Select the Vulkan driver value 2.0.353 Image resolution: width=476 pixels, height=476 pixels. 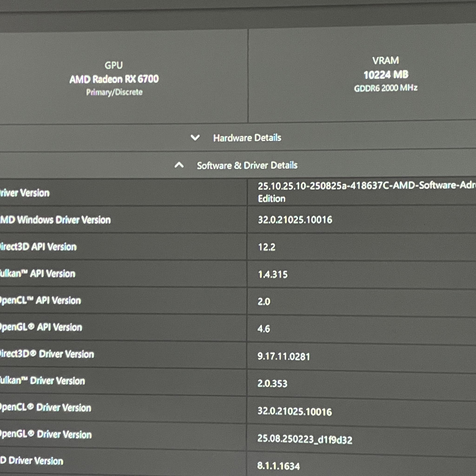click(272, 383)
